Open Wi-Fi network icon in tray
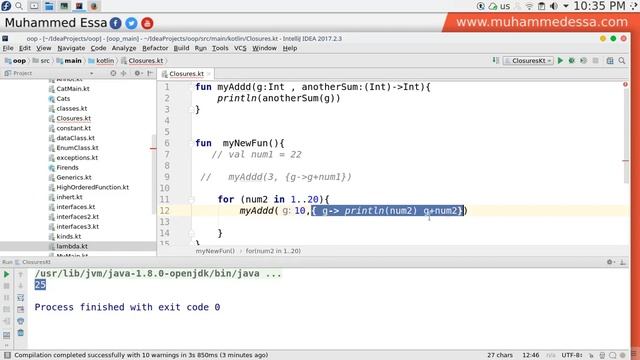 pos(529,6)
